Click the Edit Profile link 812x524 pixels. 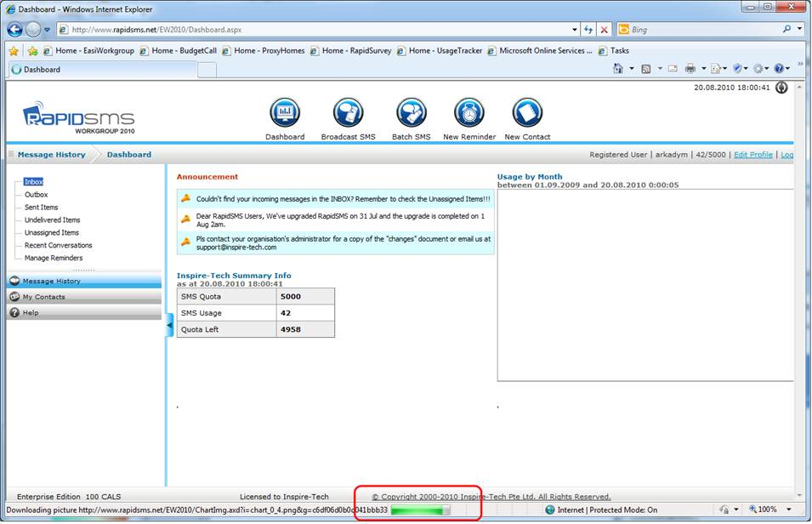tap(753, 155)
